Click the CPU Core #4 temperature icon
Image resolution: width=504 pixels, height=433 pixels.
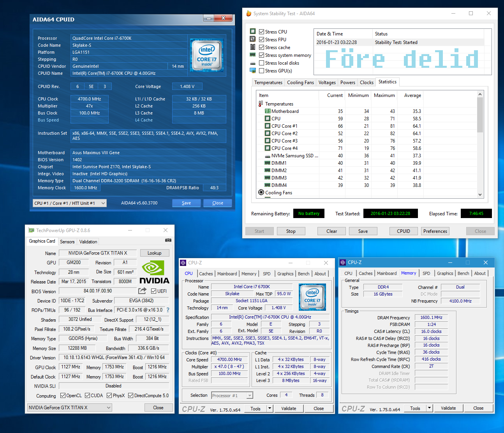[x=267, y=148]
